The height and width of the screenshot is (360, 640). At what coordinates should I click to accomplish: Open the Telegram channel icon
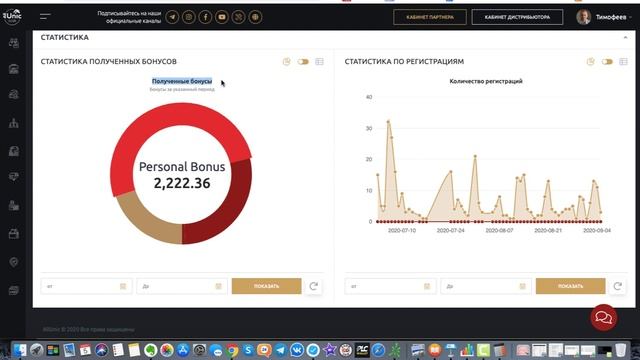[x=172, y=17]
